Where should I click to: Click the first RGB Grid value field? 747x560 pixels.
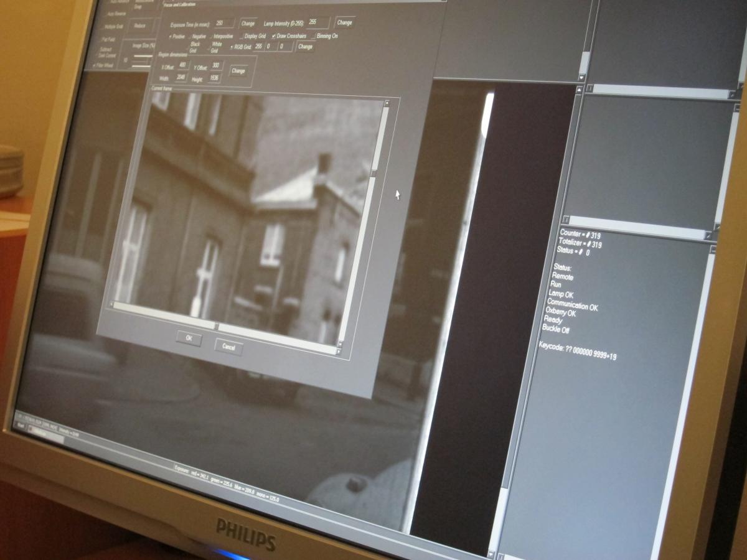pyautogui.click(x=259, y=47)
